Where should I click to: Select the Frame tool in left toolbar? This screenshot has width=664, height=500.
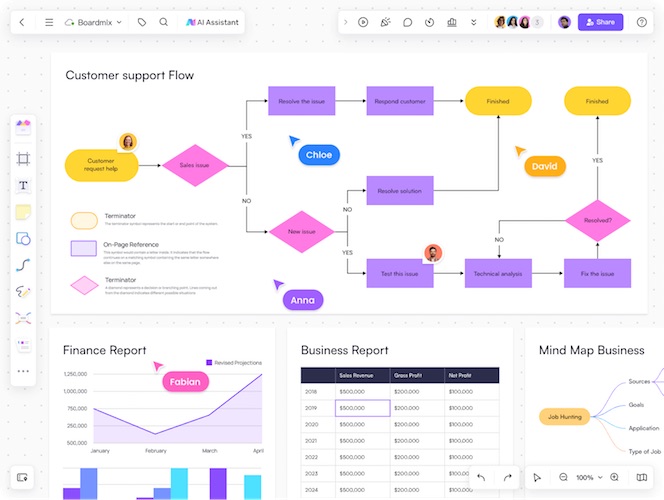click(23, 159)
